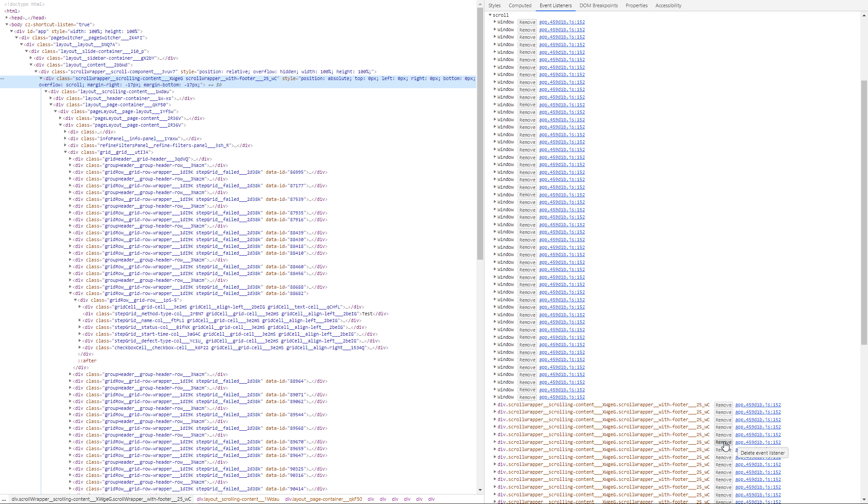Screen dimensions: 868x504
Task: Expand the checkboxCell__checkbox-cell div
Action: (x=80, y=347)
